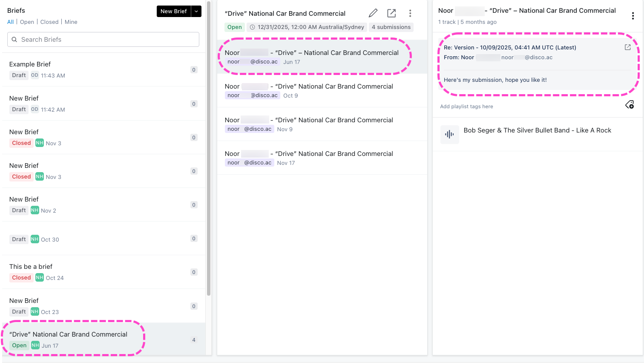Open the three-dot menu for Noor's submission panel
The height and width of the screenshot is (363, 644).
tap(633, 16)
